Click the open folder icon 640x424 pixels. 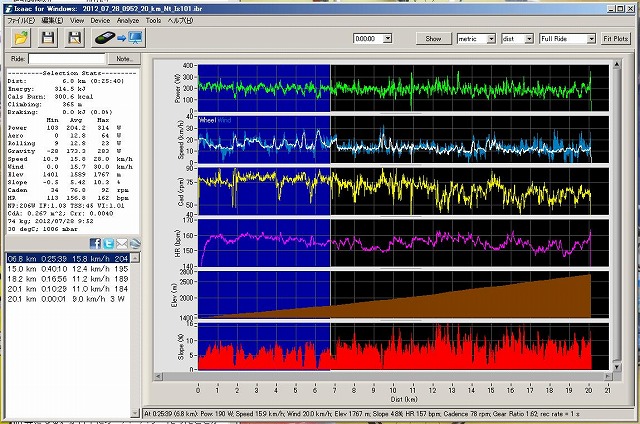22,38
